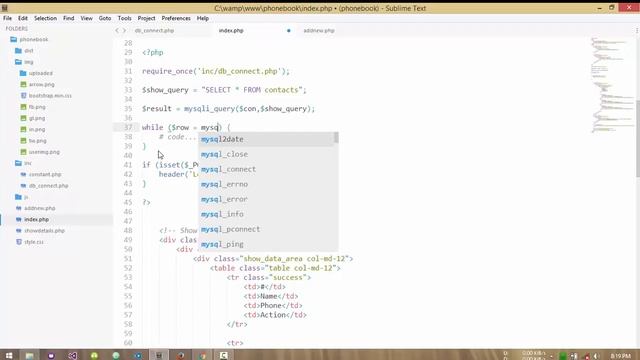
Task: Click the Sublime Text taskbar button
Action: [x=159, y=356]
